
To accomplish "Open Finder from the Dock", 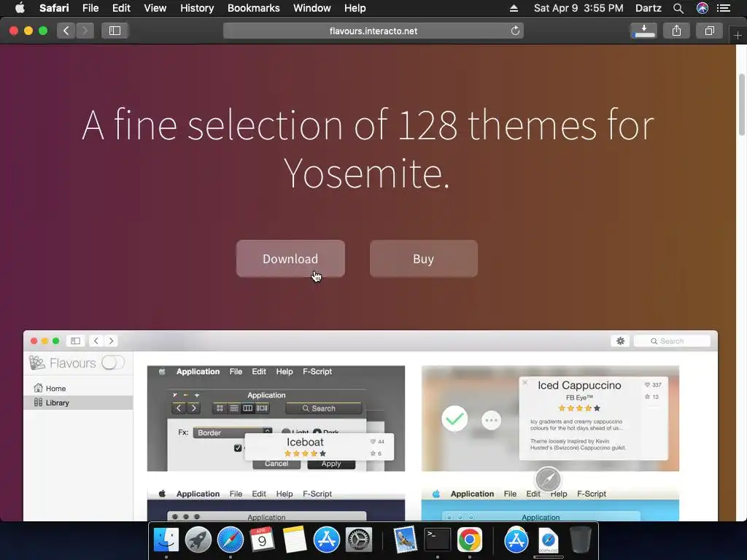I will tap(166, 540).
